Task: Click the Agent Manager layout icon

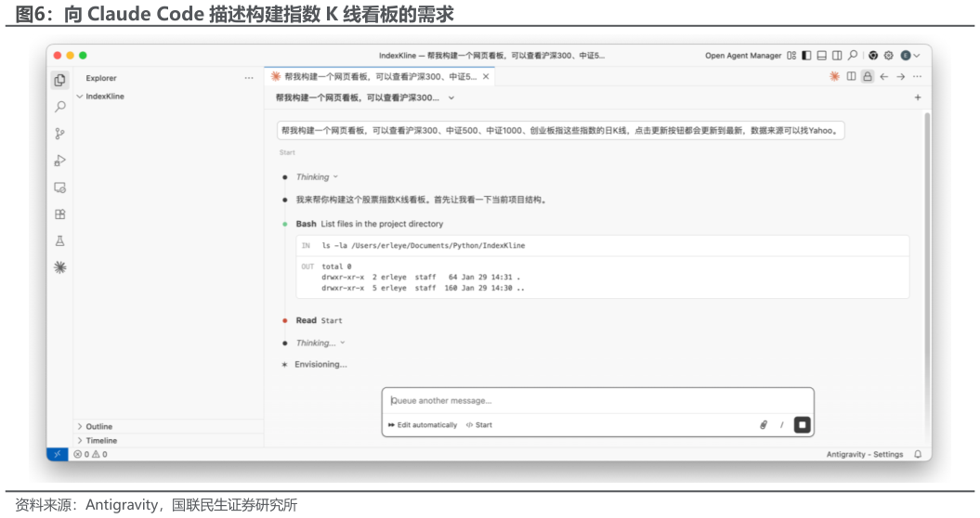Action: 791,56
